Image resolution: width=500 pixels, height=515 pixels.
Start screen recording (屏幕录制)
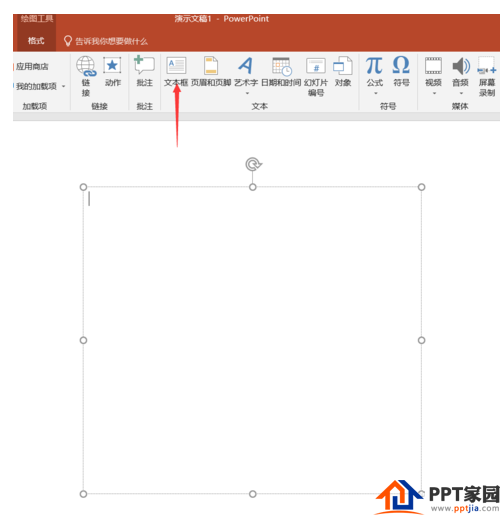click(x=487, y=76)
